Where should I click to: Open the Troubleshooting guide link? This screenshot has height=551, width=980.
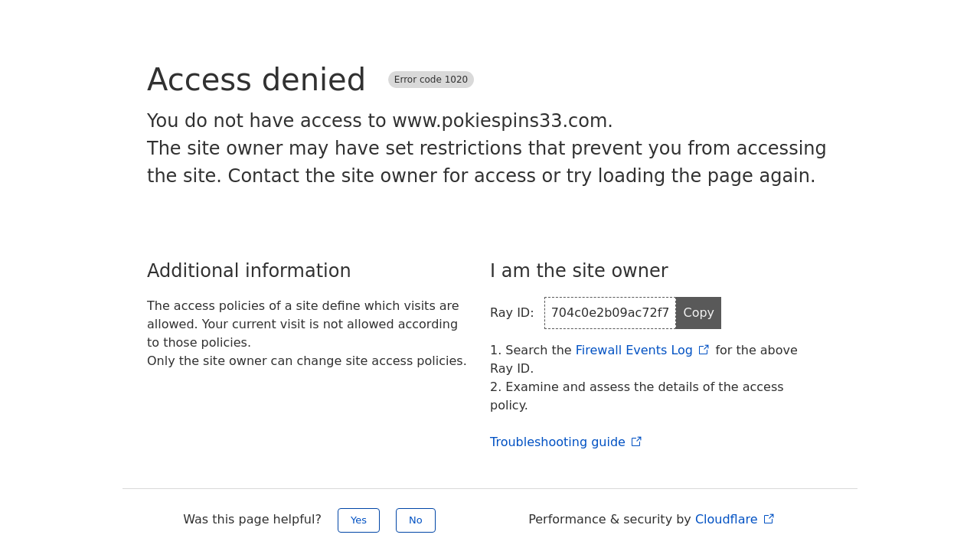(557, 442)
